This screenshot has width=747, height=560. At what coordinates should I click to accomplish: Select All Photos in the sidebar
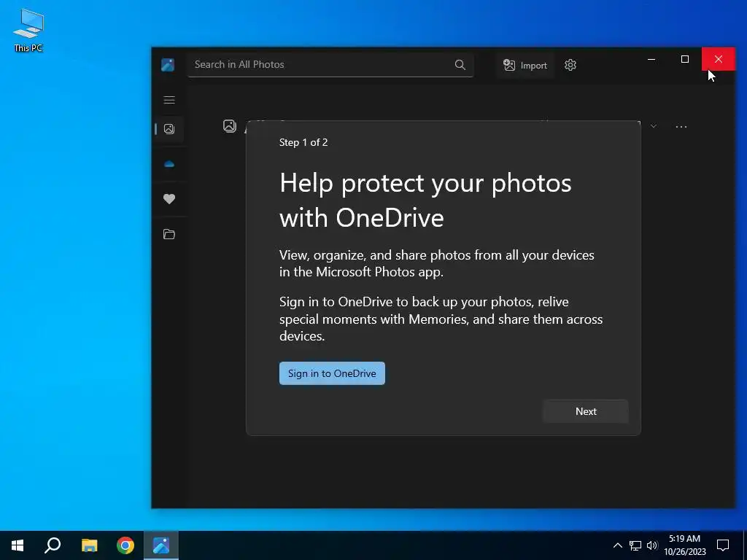169,128
